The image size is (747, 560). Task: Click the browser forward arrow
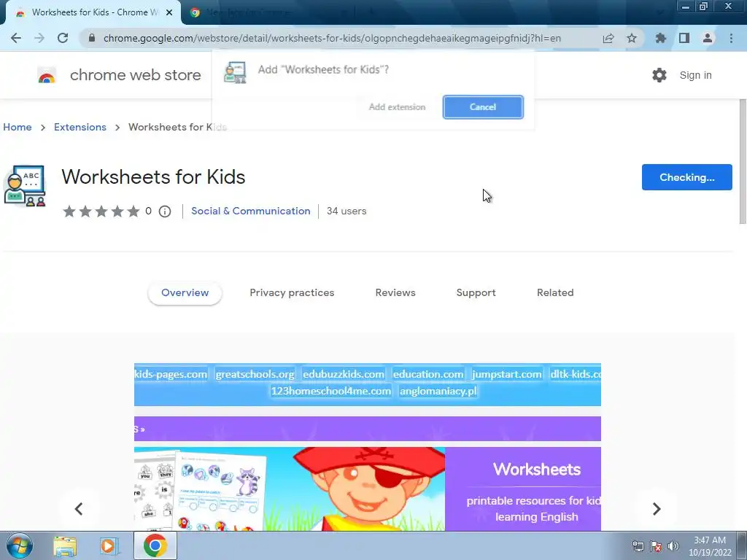pyautogui.click(x=39, y=38)
